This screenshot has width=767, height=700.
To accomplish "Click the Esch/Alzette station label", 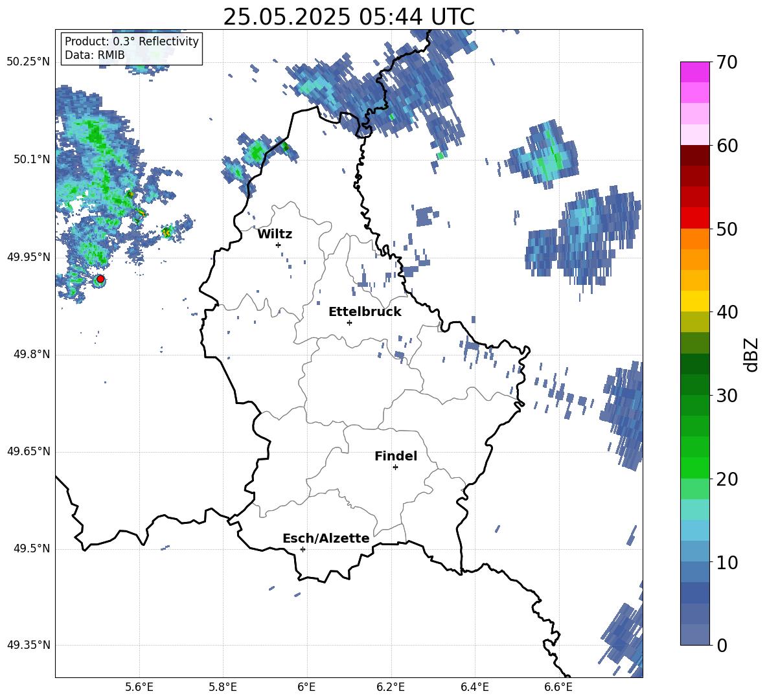I will pyautogui.click(x=326, y=538).
